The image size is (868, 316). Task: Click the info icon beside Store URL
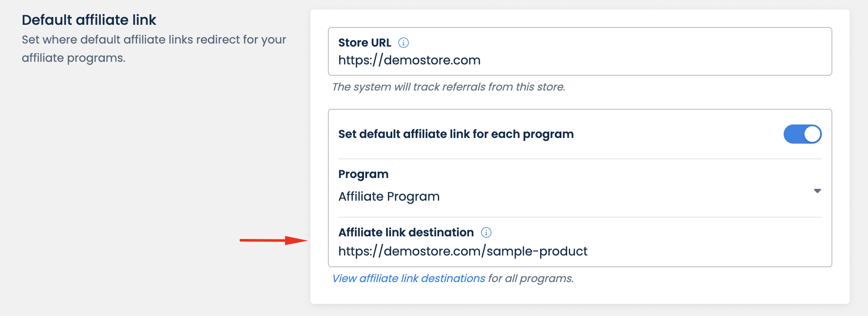pos(404,43)
